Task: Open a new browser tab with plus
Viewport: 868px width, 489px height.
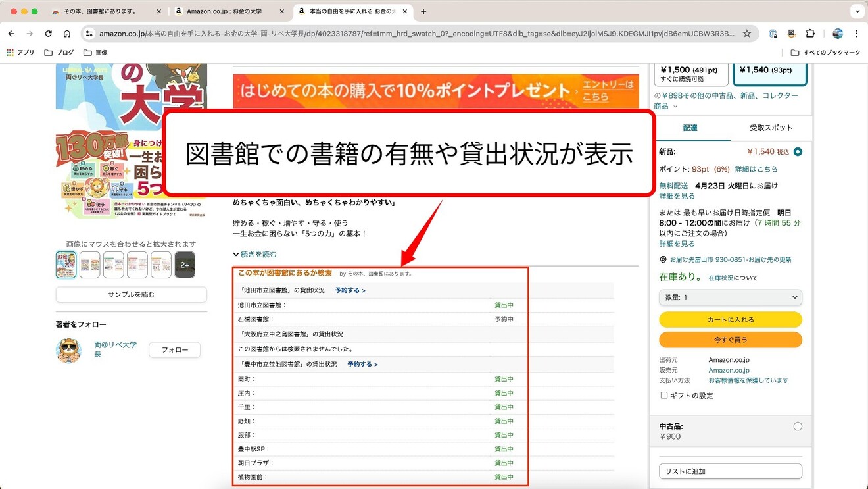Action: pyautogui.click(x=423, y=11)
